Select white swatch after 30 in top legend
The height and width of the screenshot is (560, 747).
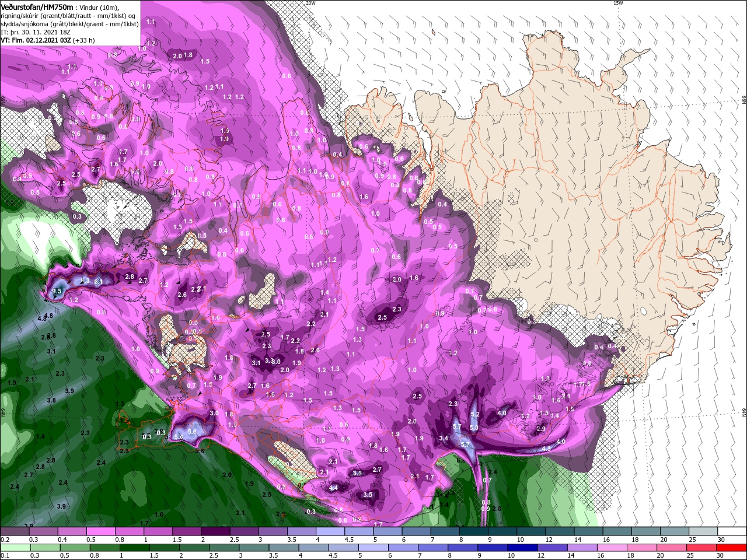tap(732, 531)
